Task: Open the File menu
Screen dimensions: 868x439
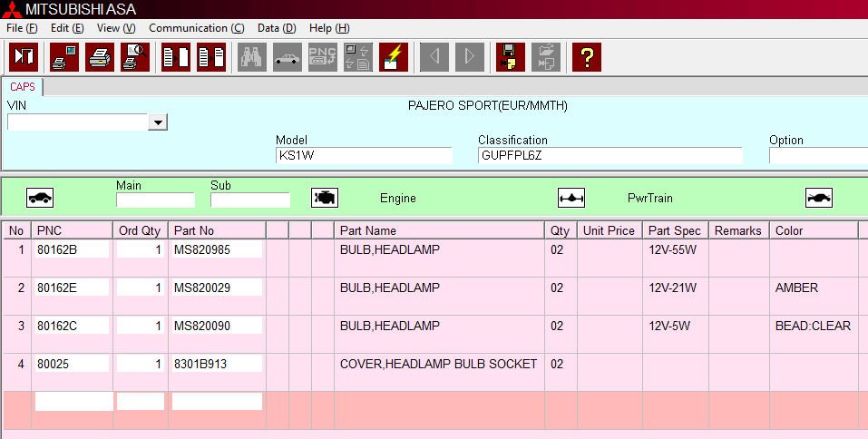Action: [x=22, y=28]
